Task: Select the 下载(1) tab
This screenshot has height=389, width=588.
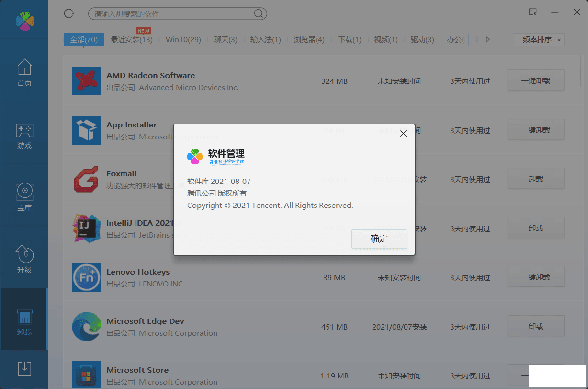Action: [350, 39]
